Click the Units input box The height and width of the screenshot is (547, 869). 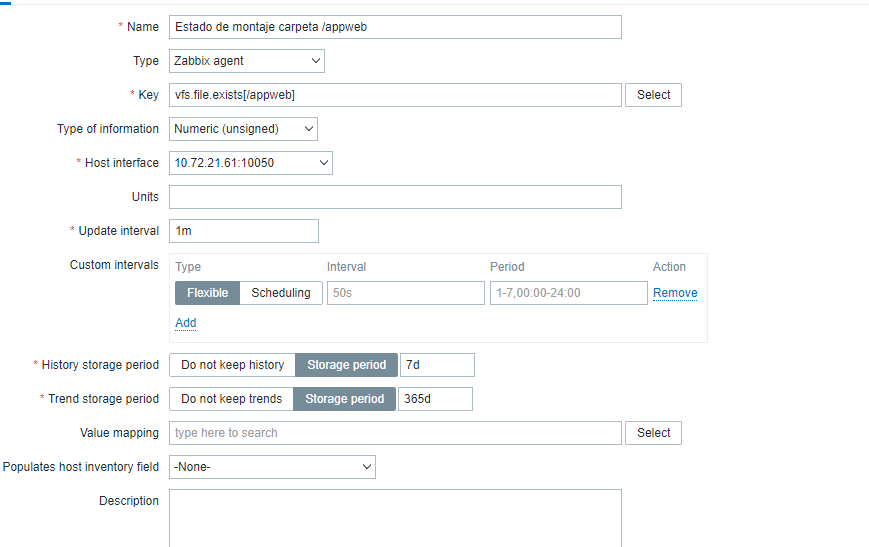point(395,197)
